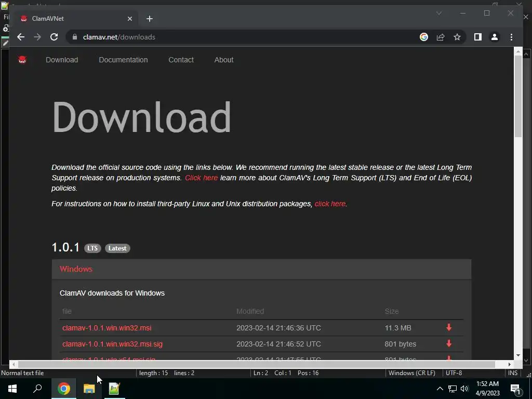
Task: View site security lock information
Action: pos(75,37)
